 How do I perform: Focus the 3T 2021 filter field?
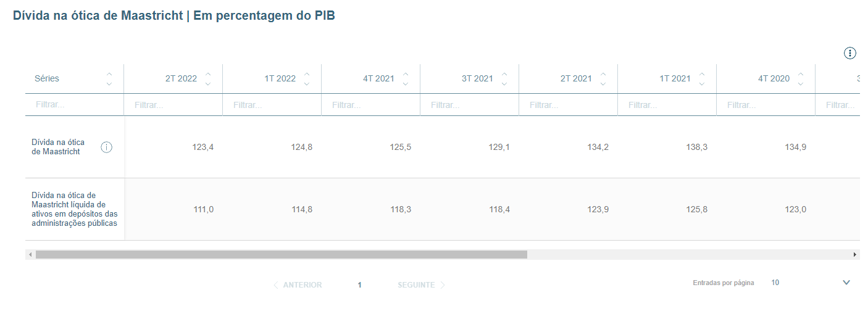click(x=469, y=106)
